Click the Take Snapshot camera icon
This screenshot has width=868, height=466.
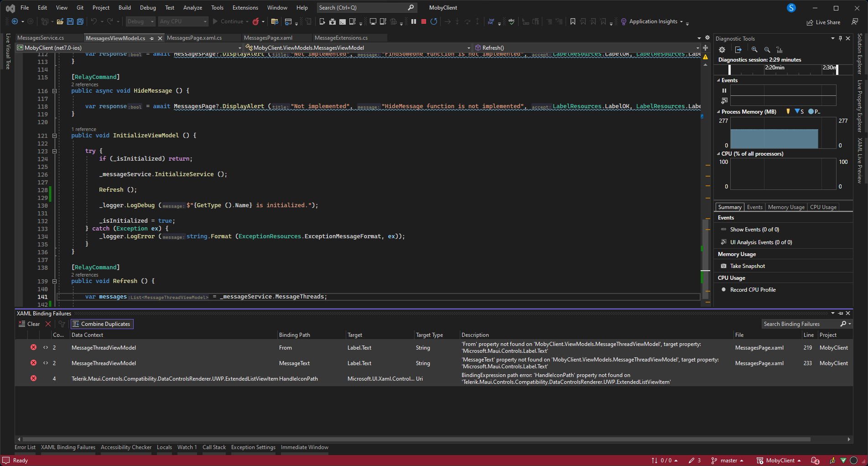(x=723, y=266)
